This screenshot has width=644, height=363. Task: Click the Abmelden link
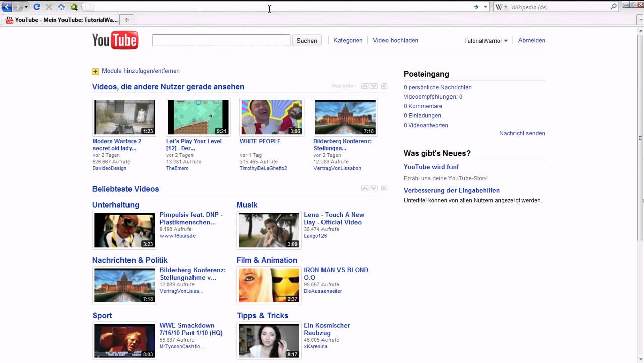[532, 40]
